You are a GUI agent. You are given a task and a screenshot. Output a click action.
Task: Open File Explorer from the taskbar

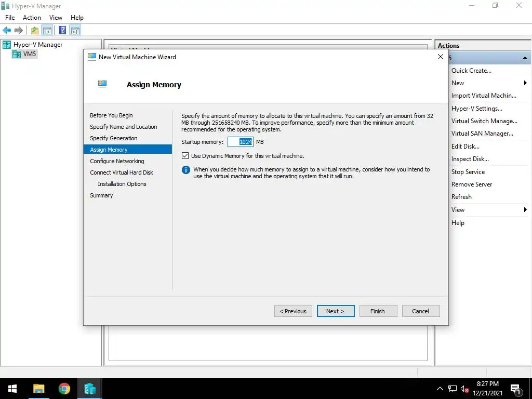tap(38, 389)
